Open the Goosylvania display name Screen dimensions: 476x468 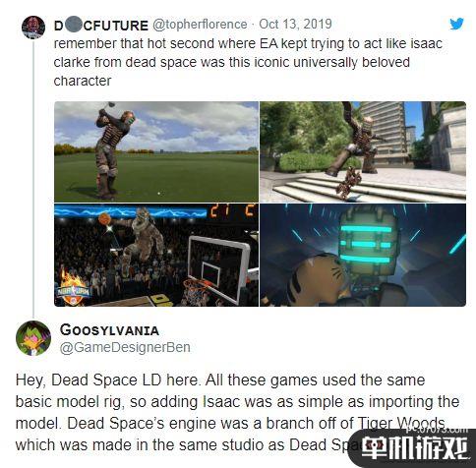(x=109, y=330)
